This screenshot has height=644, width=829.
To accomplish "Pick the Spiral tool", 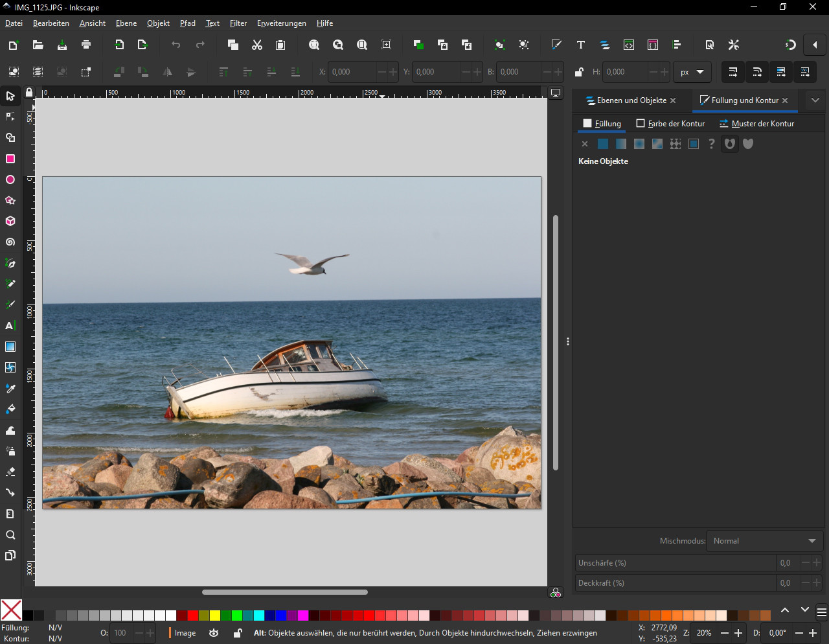I will [10, 242].
